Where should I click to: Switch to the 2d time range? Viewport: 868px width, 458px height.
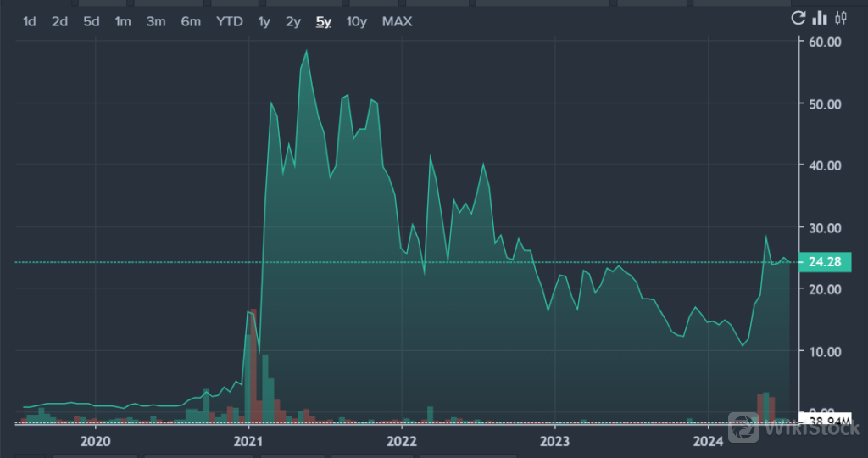pyautogui.click(x=59, y=21)
